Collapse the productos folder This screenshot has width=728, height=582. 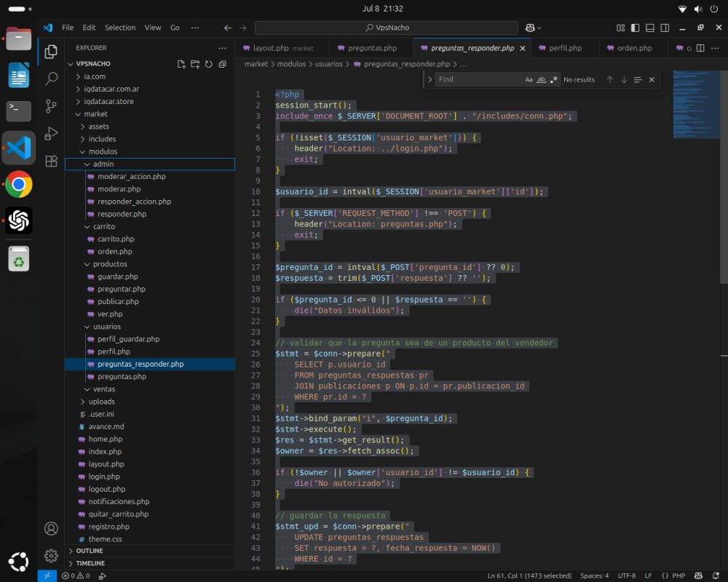[149, 264]
